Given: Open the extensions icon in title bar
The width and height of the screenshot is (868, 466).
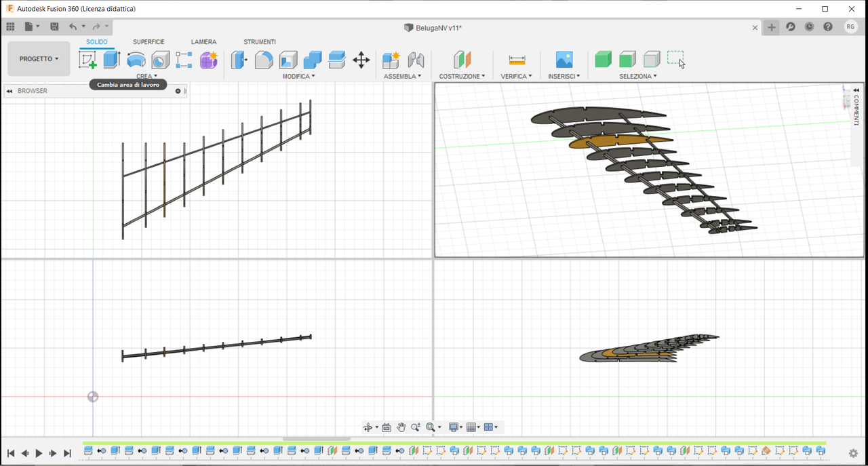Looking at the screenshot, I should 791,27.
